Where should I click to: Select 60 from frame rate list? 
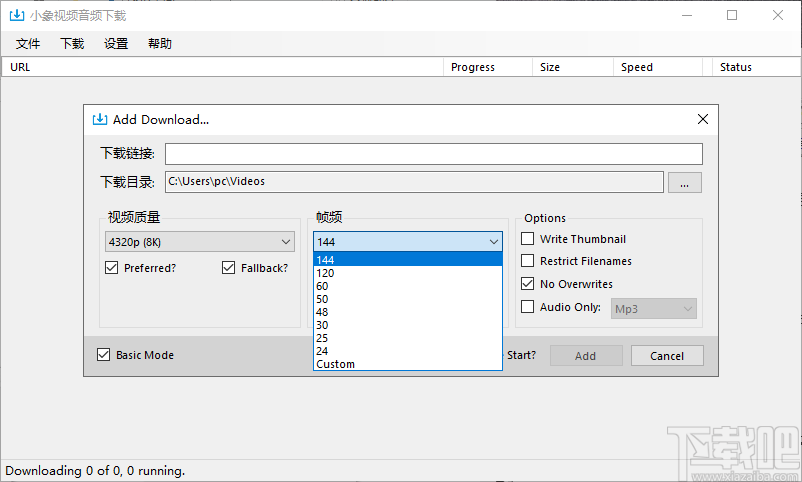point(322,286)
